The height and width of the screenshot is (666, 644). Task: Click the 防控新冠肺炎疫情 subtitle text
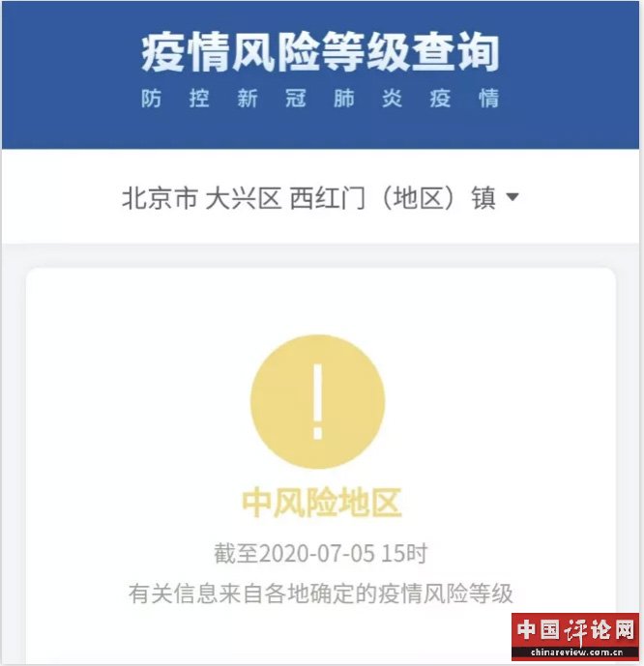320,99
